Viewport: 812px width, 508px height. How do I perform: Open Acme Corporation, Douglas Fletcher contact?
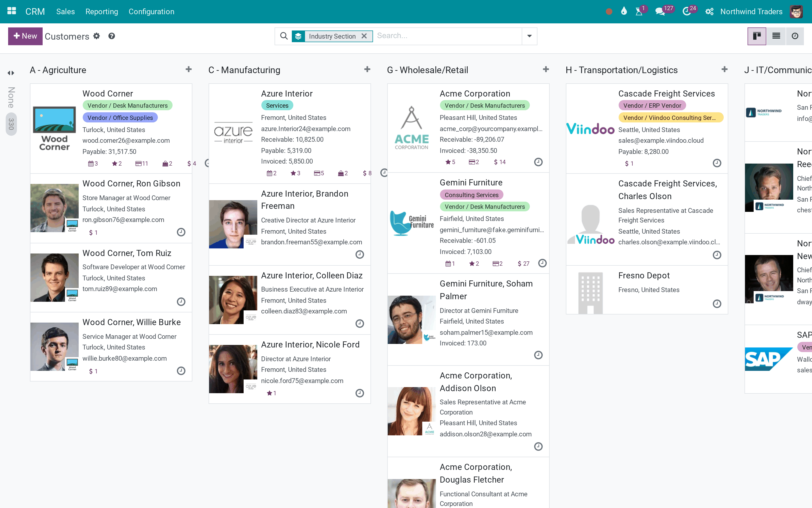(468, 483)
